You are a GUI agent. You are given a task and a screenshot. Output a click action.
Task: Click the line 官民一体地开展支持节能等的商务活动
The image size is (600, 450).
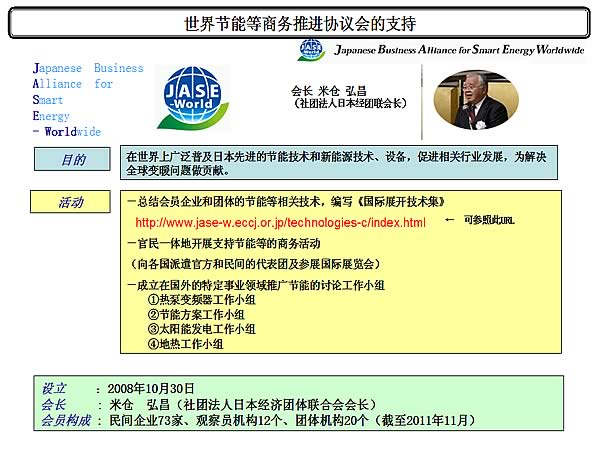click(x=224, y=243)
